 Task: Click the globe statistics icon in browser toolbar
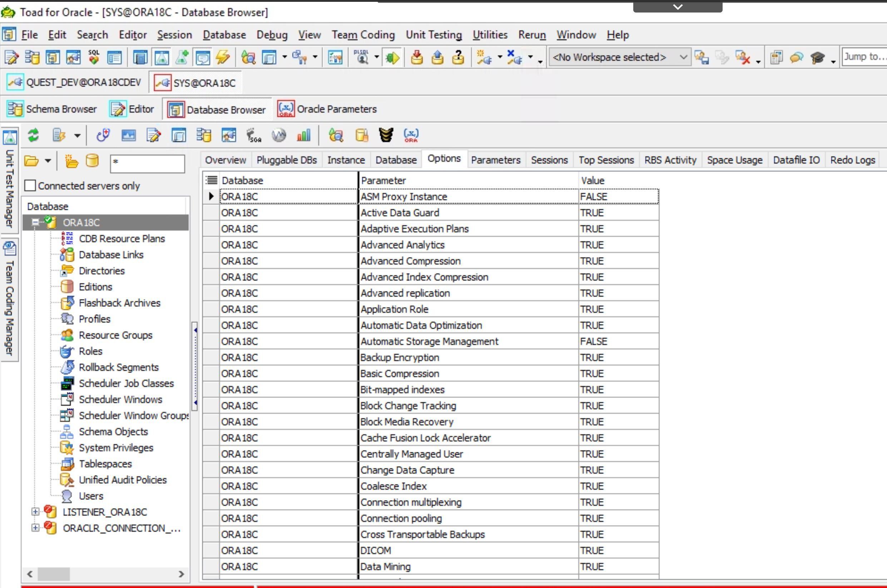(x=278, y=135)
